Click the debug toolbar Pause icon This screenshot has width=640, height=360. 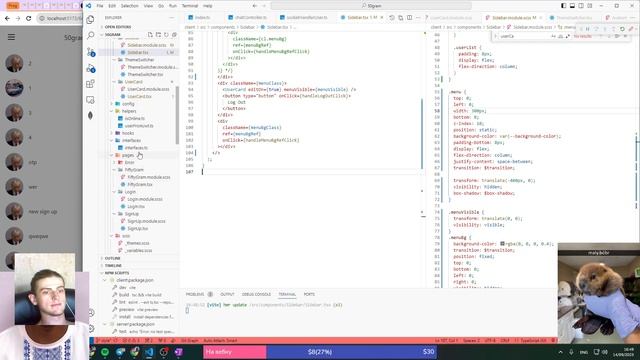[588, 29]
